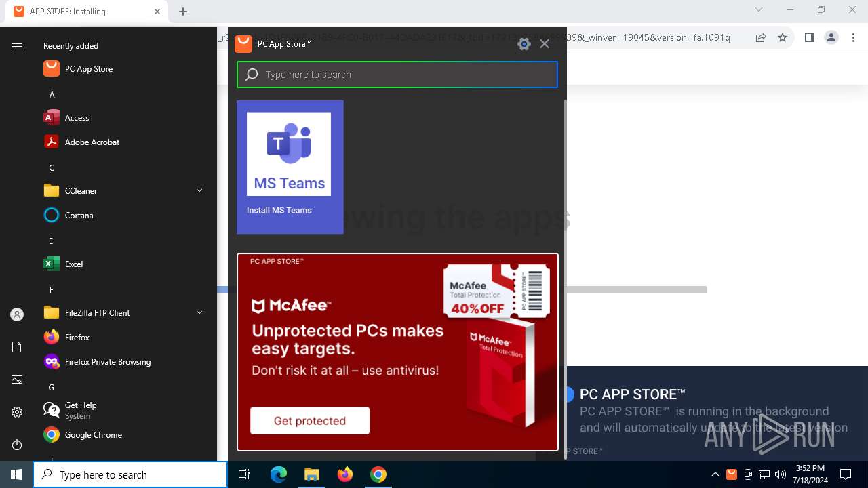Focus the PC App Store search field
Image resolution: width=868 pixels, height=488 pixels.
coord(397,75)
